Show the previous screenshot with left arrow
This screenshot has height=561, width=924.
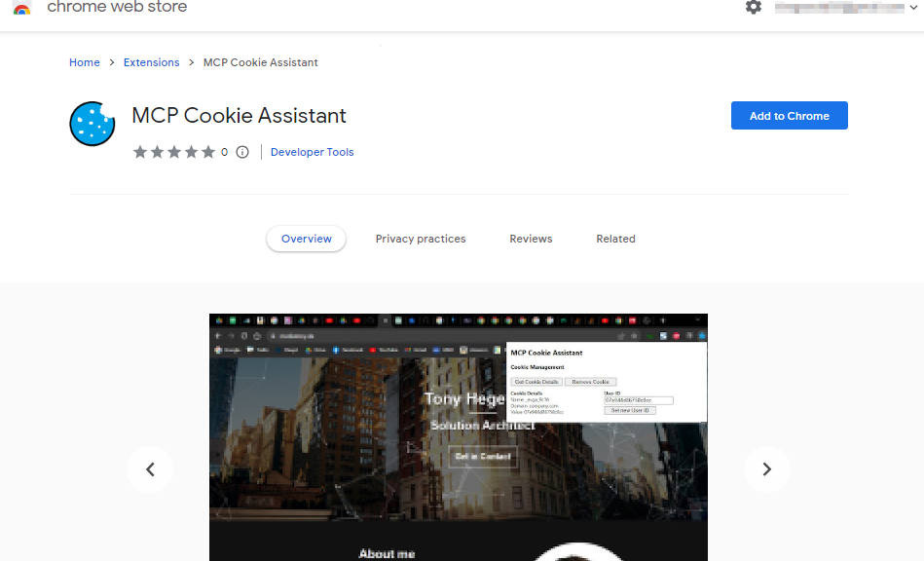tap(150, 469)
